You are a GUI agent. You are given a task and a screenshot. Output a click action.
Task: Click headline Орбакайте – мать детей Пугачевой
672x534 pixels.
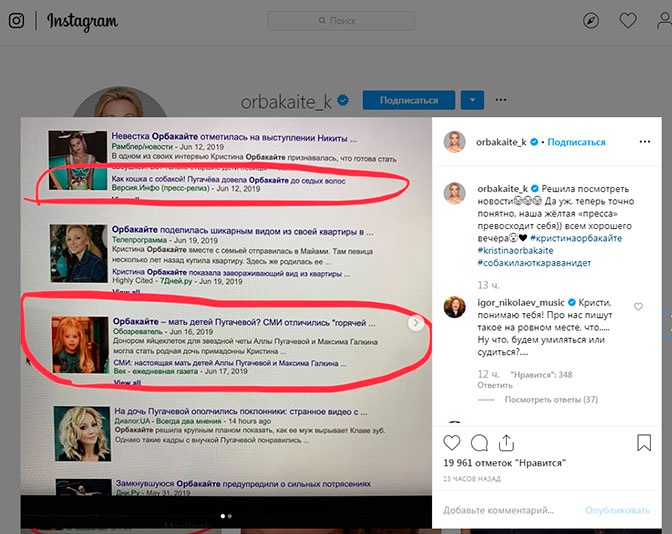pyautogui.click(x=244, y=322)
